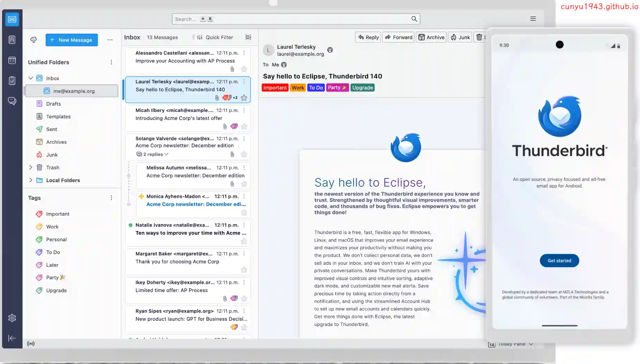Open the Chat space icon
This screenshot has width=640, height=364.
[x=12, y=101]
